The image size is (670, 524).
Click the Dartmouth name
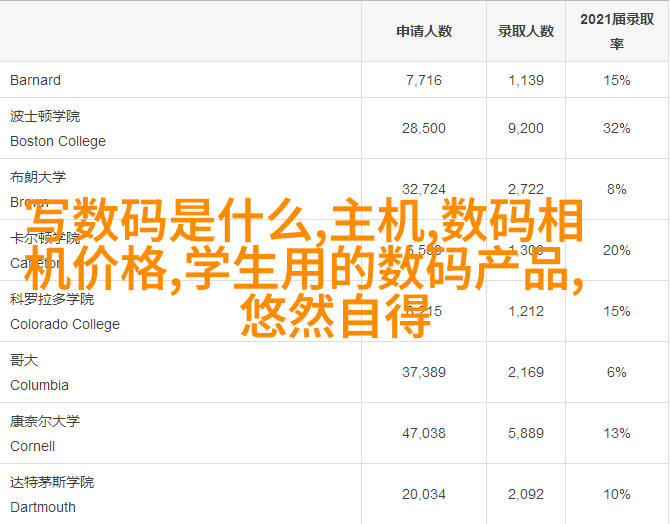point(43,507)
